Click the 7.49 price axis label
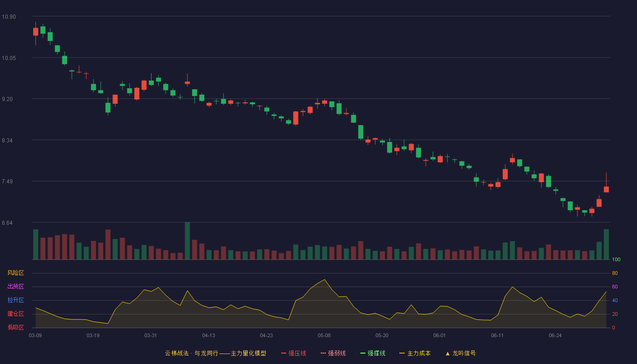The height and width of the screenshot is (364, 637). (x=7, y=182)
